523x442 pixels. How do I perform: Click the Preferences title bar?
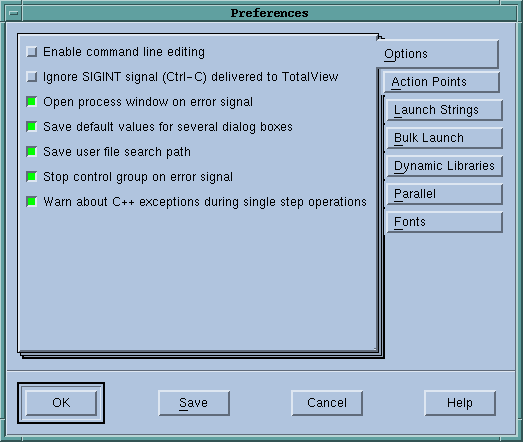[270, 13]
